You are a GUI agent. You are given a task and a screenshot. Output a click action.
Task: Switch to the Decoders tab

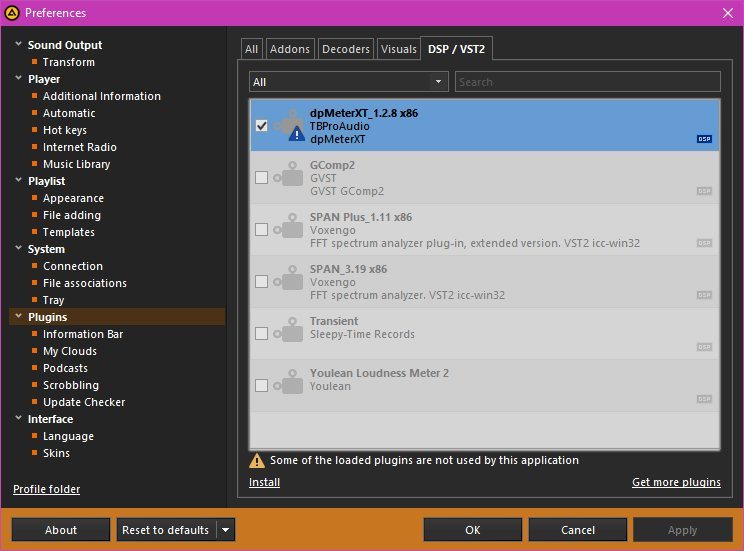click(x=346, y=49)
